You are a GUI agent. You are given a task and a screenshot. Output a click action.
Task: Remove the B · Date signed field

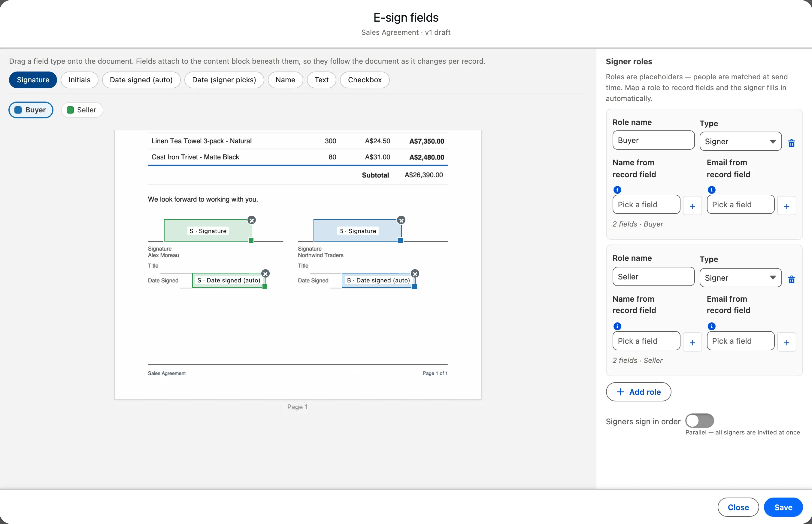click(415, 274)
